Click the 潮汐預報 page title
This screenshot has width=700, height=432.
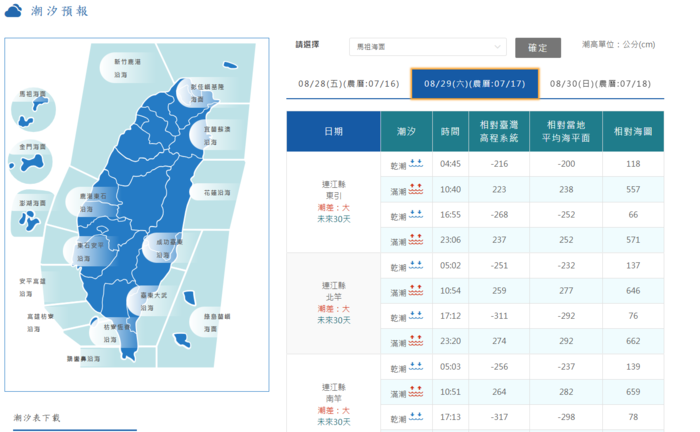pos(59,11)
